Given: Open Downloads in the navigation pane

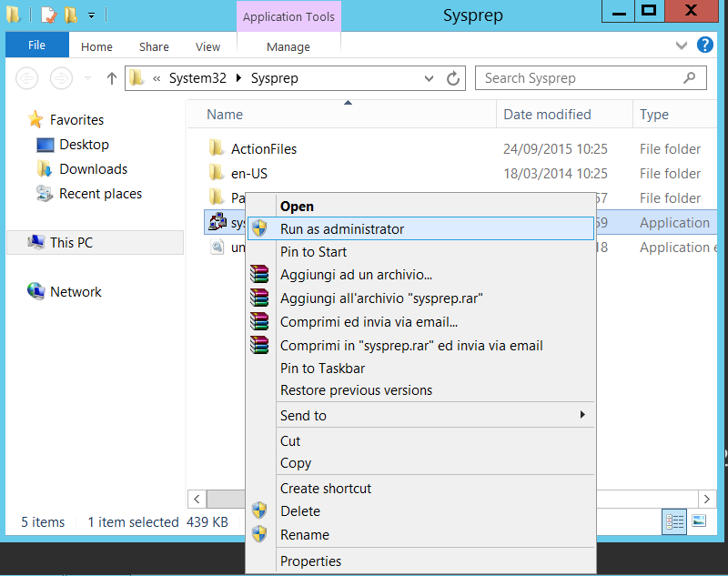Looking at the screenshot, I should pyautogui.click(x=94, y=169).
